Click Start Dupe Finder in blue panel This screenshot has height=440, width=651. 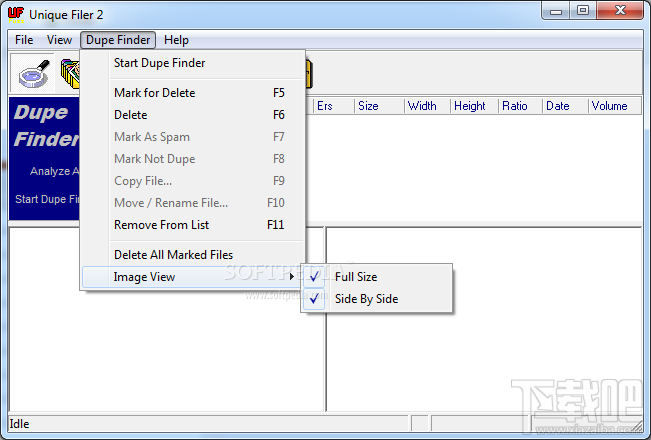click(x=47, y=199)
